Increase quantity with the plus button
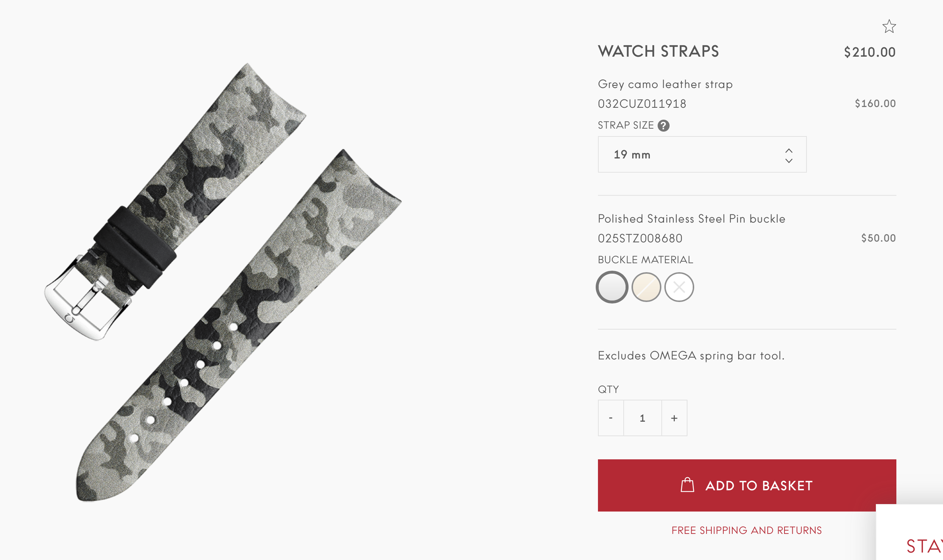 point(674,418)
